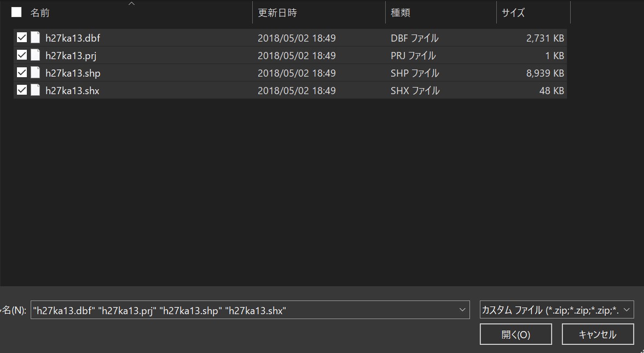
Task: Uncheck the h27ka13.shx checkbox
Action: point(22,90)
